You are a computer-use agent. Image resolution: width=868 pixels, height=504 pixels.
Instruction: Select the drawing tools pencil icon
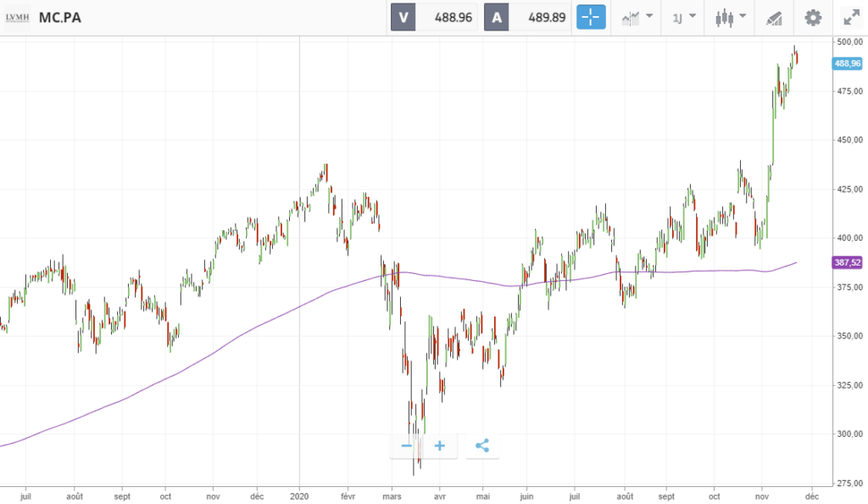point(774,19)
